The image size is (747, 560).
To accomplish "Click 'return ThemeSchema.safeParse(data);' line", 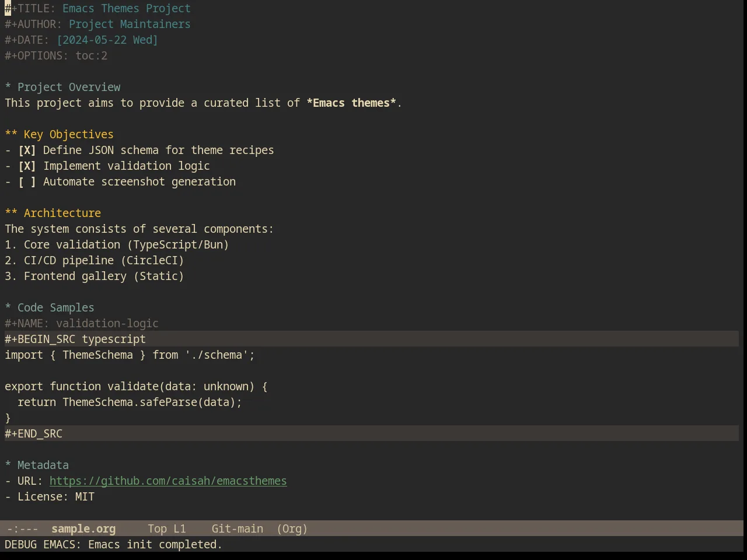I will 130,402.
